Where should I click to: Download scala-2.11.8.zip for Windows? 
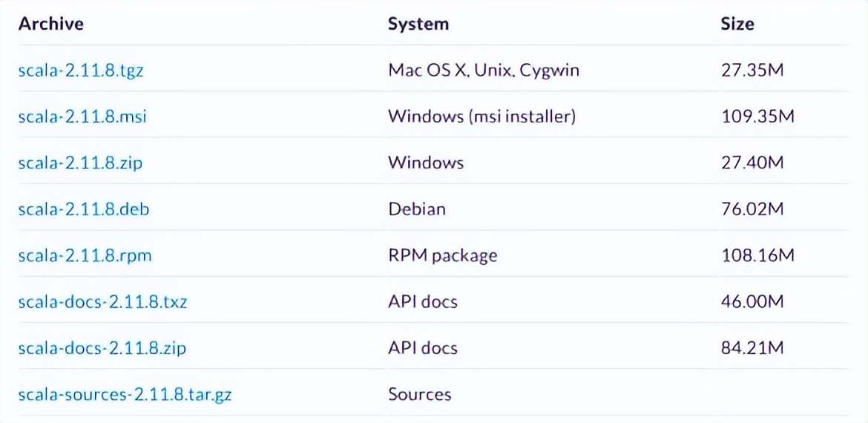click(x=80, y=163)
